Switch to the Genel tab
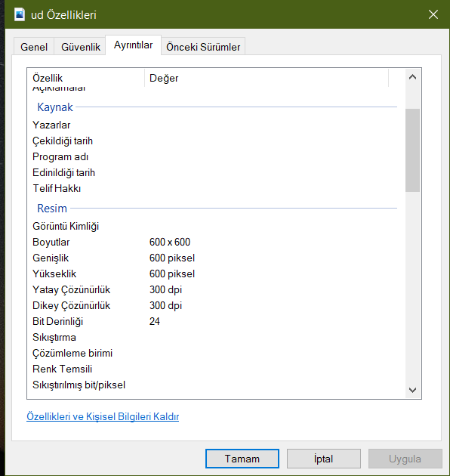 34,47
